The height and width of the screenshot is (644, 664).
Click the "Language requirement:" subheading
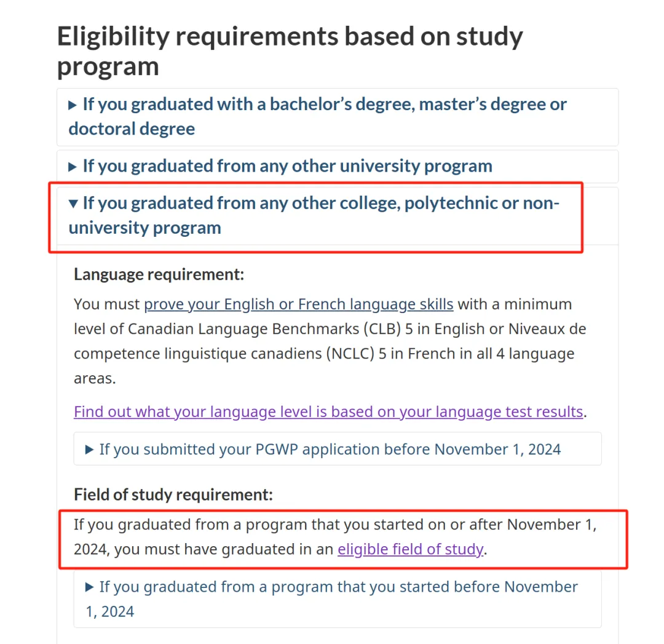159,274
